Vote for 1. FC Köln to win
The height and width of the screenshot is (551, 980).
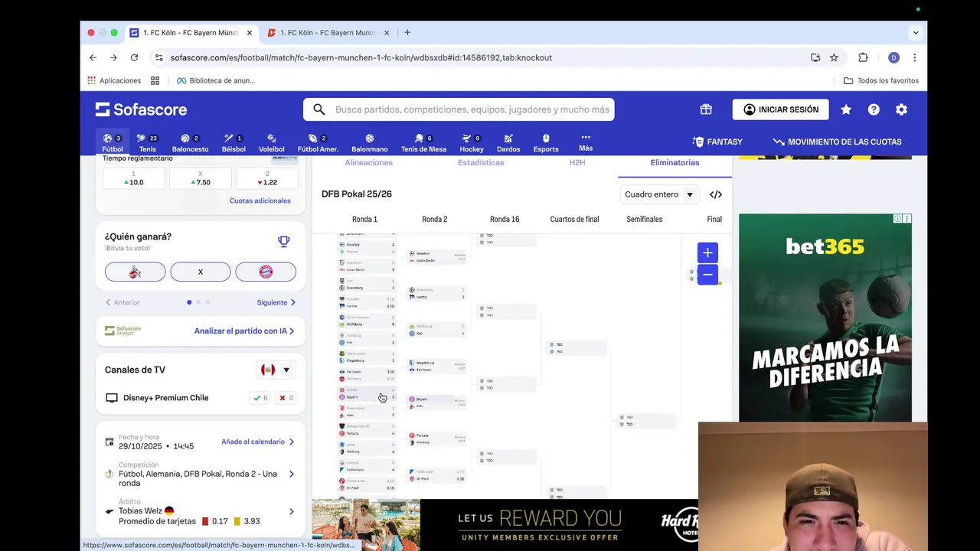tap(135, 272)
